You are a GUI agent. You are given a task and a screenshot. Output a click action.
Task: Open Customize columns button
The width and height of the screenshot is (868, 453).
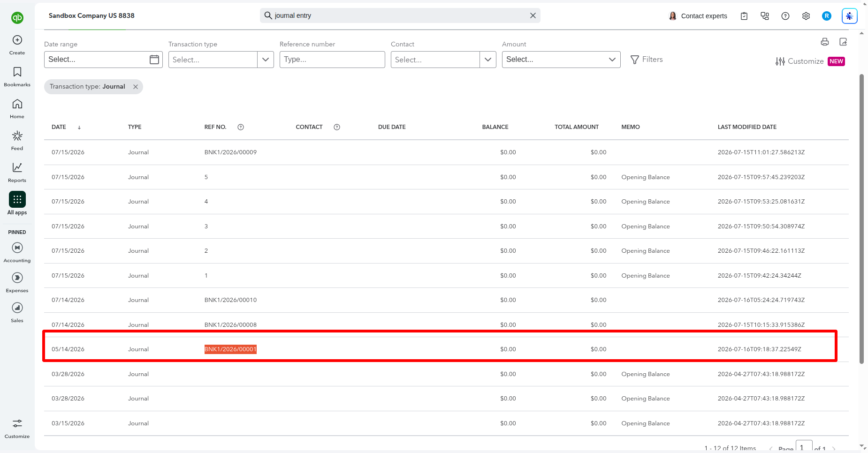click(x=810, y=61)
